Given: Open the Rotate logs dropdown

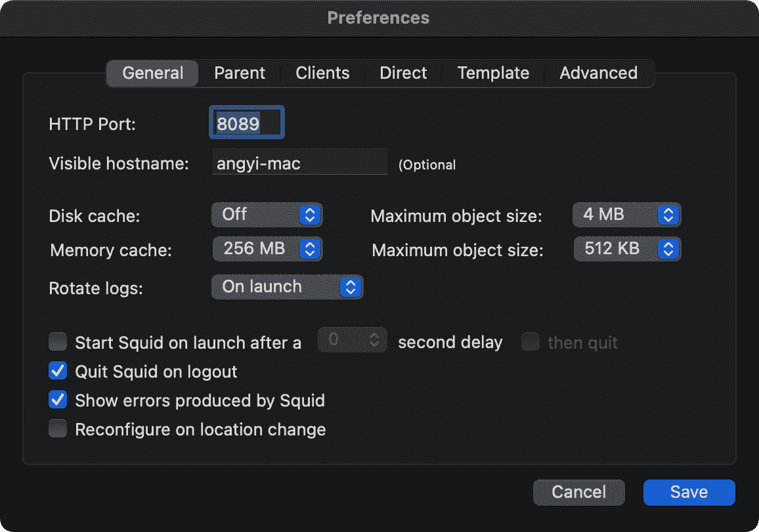Looking at the screenshot, I should click(287, 287).
